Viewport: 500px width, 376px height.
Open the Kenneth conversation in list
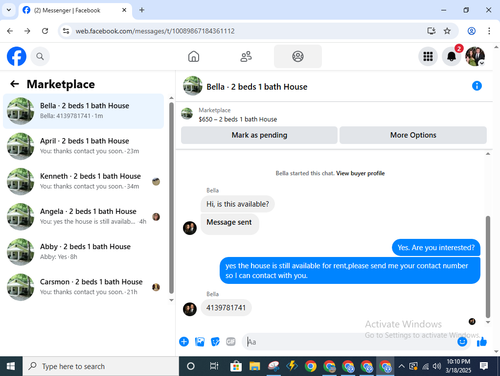click(x=83, y=181)
